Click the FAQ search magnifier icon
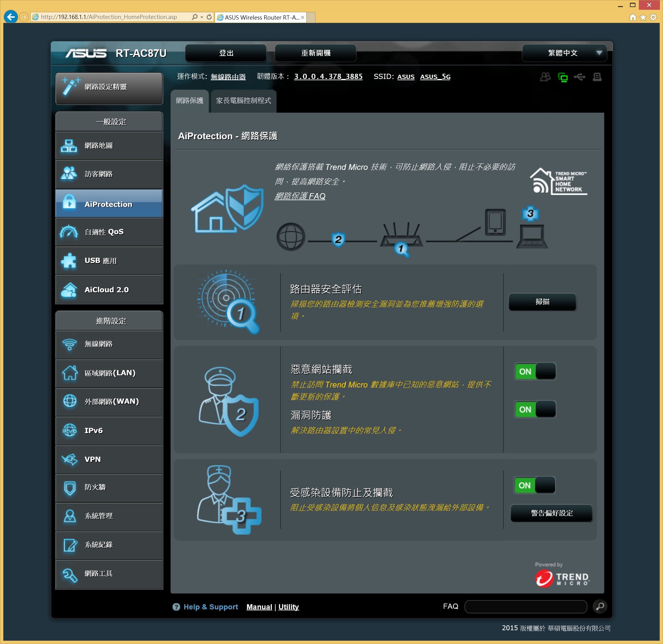 point(600,606)
